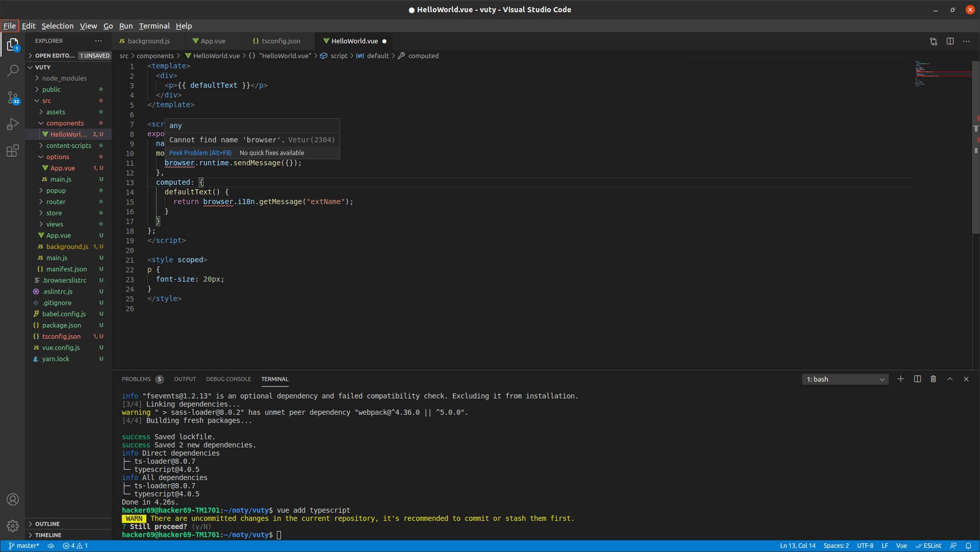Open the Extensions view
This screenshot has height=552, width=980.
coord(13,150)
